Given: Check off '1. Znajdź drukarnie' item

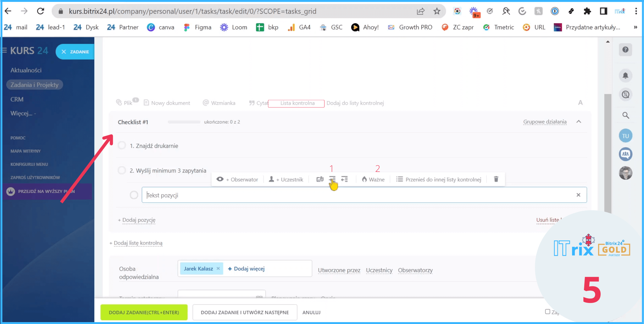Looking at the screenshot, I should (122, 146).
